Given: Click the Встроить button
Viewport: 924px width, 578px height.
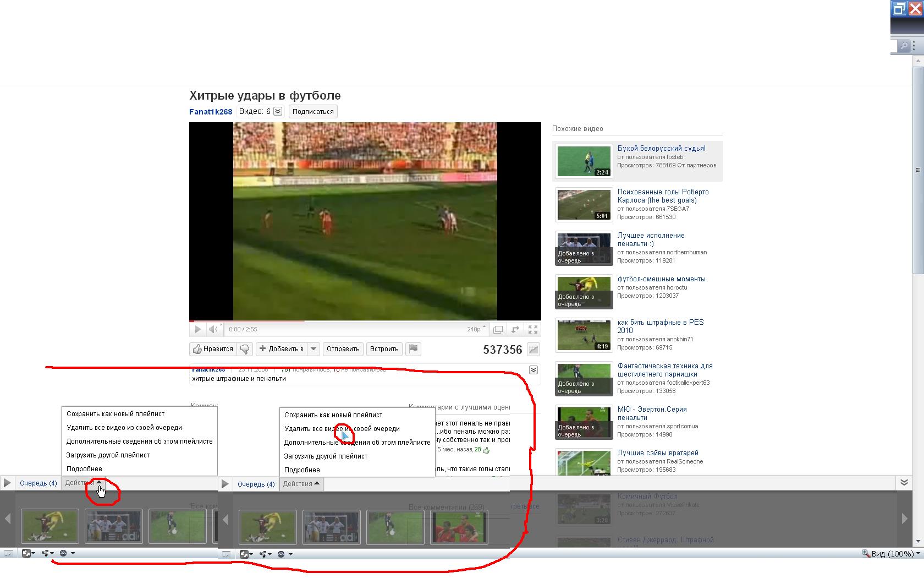Looking at the screenshot, I should 384,349.
